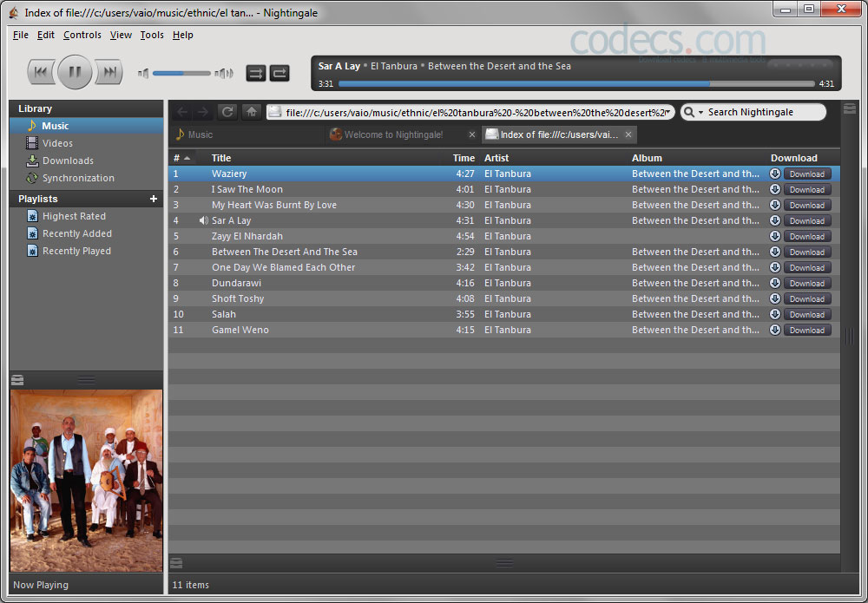
Task: Open the Help menu
Action: pyautogui.click(x=182, y=35)
